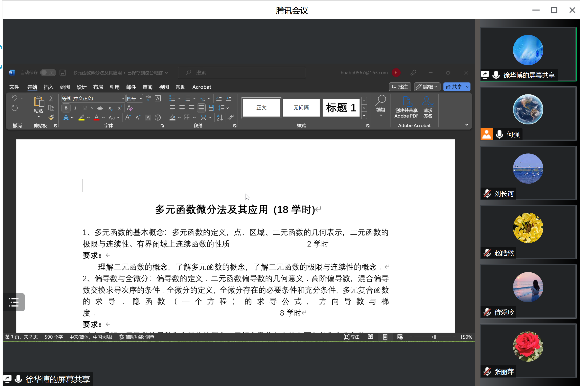Screen dimensions: 580x386
Task: Open the Editing mode dropdown
Action: pos(427,87)
